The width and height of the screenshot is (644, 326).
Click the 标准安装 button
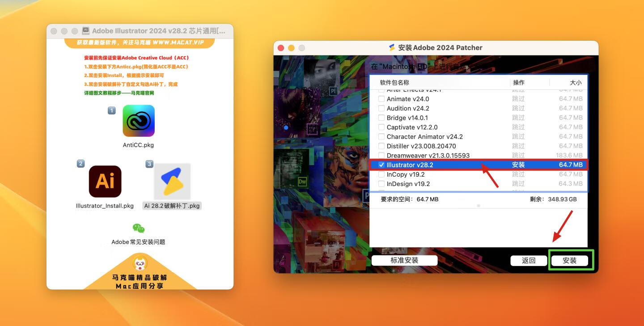pyautogui.click(x=404, y=260)
